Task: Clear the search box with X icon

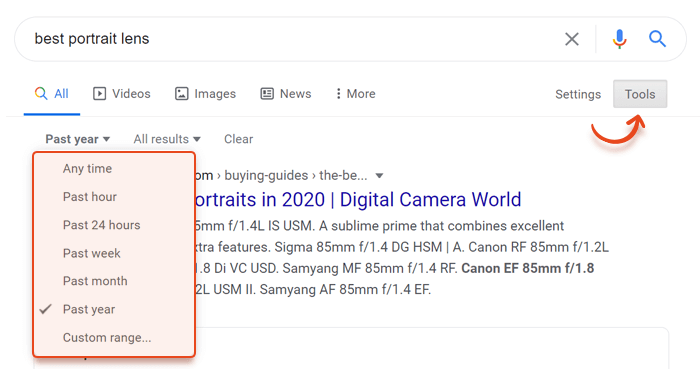Action: [x=571, y=39]
